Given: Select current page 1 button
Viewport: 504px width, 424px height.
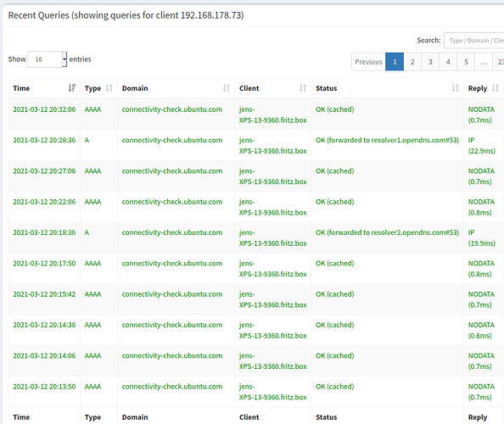Looking at the screenshot, I should pyautogui.click(x=395, y=62).
